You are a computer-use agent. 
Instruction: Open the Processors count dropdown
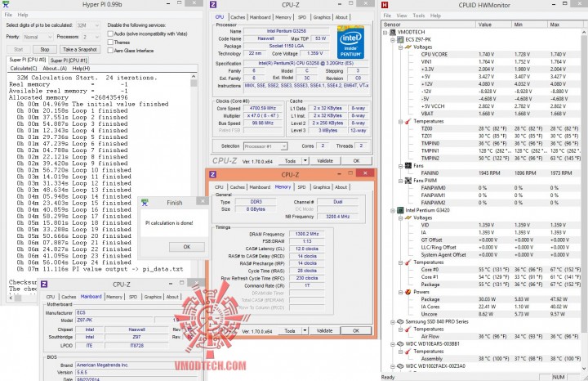(91, 37)
